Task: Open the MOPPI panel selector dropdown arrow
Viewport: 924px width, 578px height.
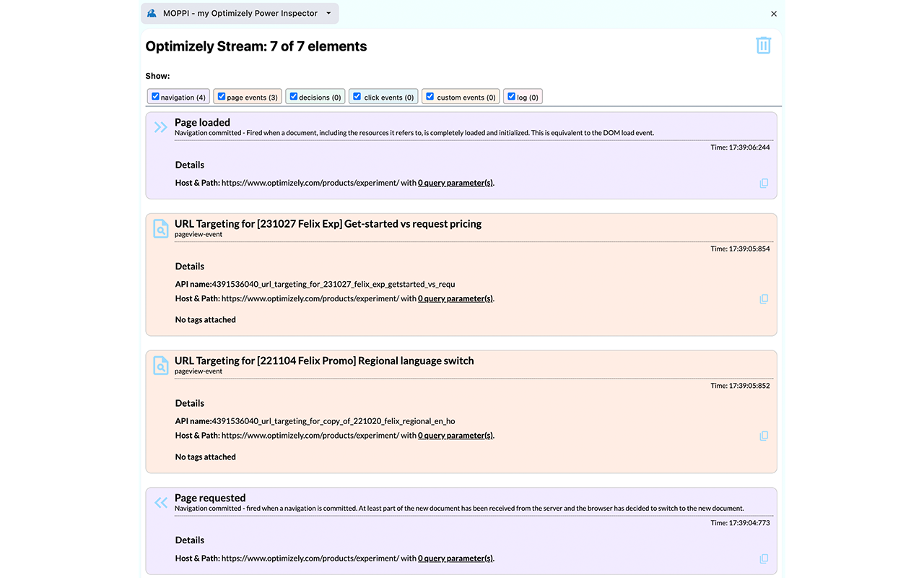Action: point(328,13)
